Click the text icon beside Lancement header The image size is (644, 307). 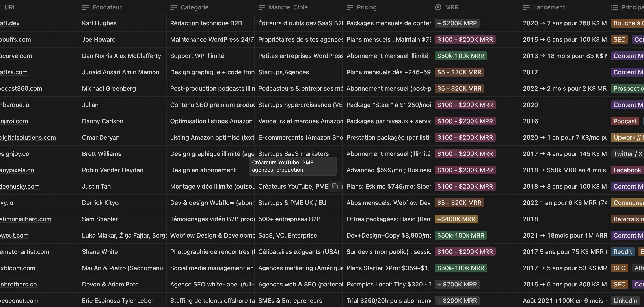pyautogui.click(x=526, y=7)
